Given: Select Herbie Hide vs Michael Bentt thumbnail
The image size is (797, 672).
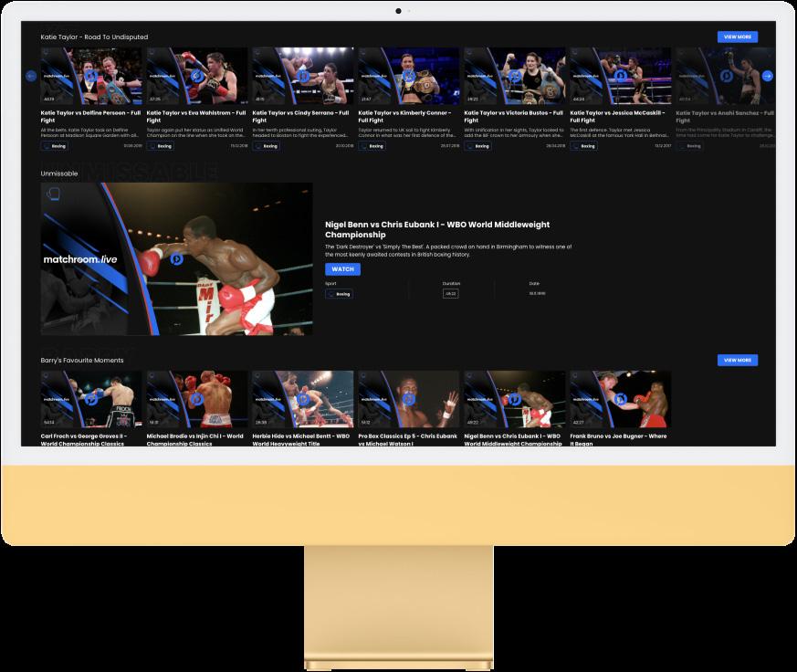Looking at the screenshot, I should pyautogui.click(x=303, y=399).
